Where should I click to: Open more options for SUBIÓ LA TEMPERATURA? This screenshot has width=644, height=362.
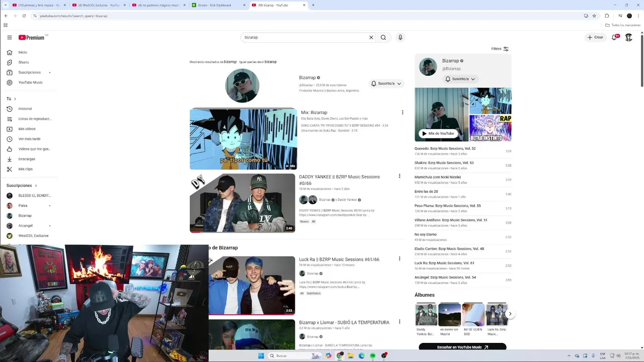399,322
